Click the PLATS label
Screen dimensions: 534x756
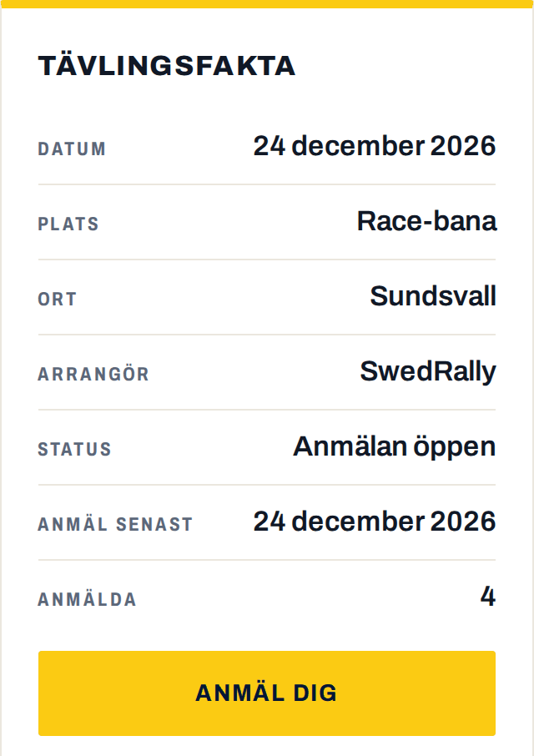(x=68, y=224)
